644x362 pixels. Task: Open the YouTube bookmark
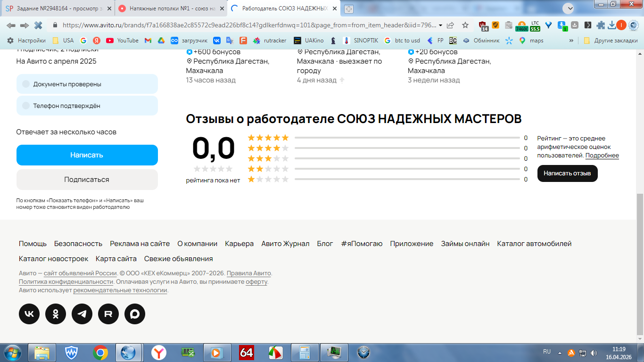[x=123, y=41]
